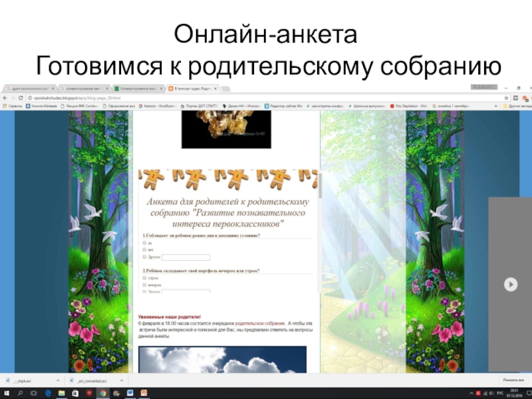Click the volume icon in the system tray
Viewport: 532px width, 399px height.
[x=491, y=394]
